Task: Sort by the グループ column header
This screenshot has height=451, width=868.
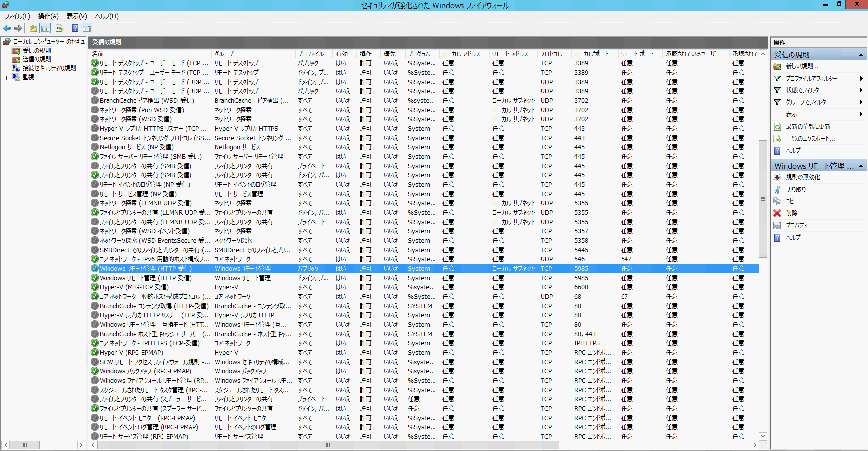Action: [x=253, y=54]
